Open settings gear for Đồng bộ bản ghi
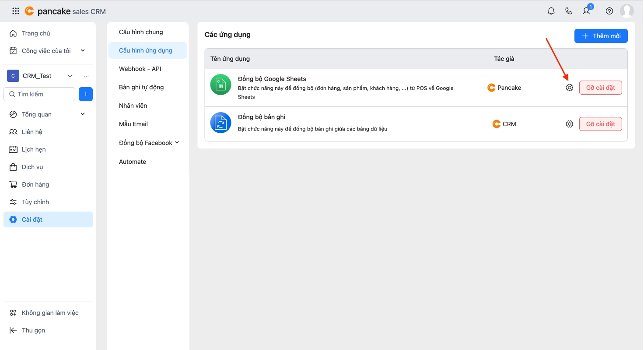 click(569, 124)
